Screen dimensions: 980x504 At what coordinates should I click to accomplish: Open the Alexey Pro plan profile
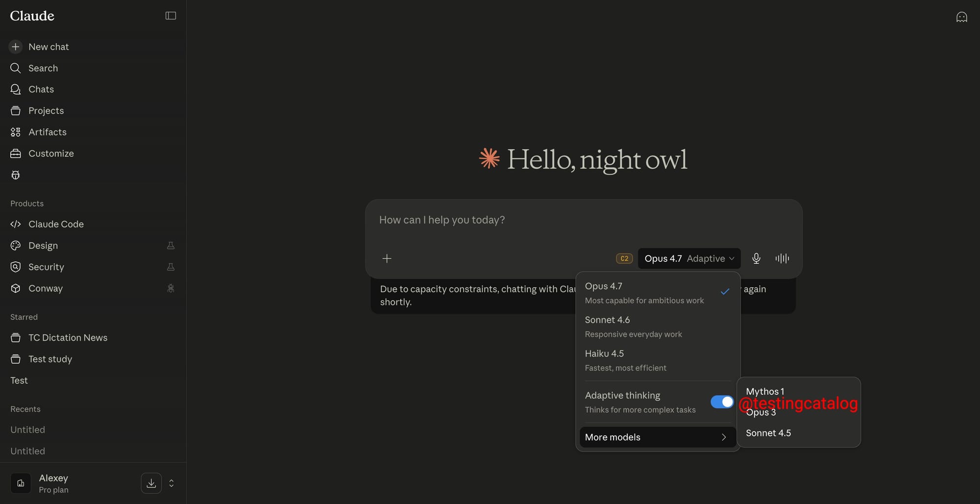tap(53, 483)
